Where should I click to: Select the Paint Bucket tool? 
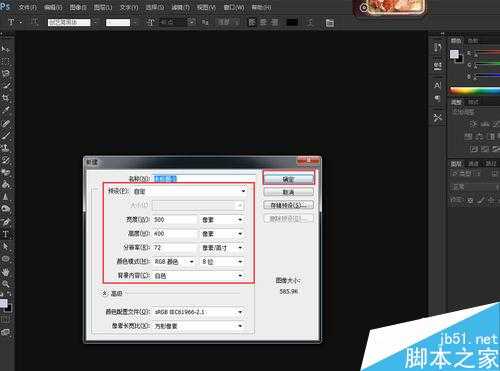tap(6, 185)
